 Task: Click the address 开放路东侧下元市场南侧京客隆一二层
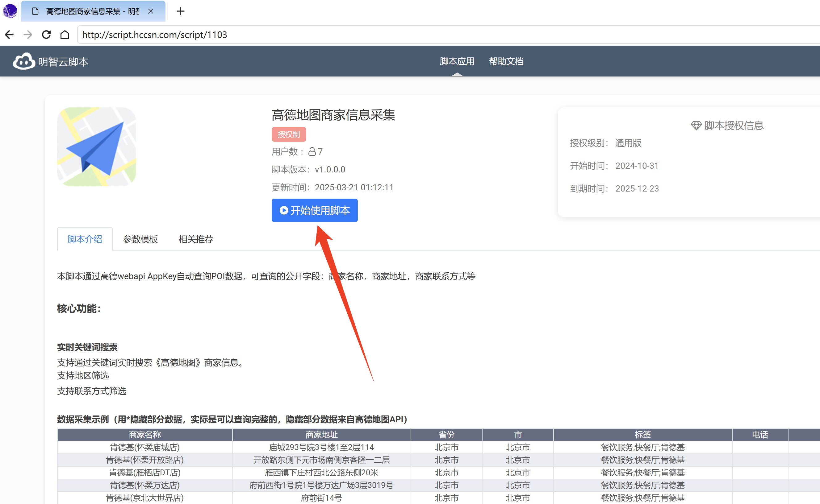coord(322,460)
